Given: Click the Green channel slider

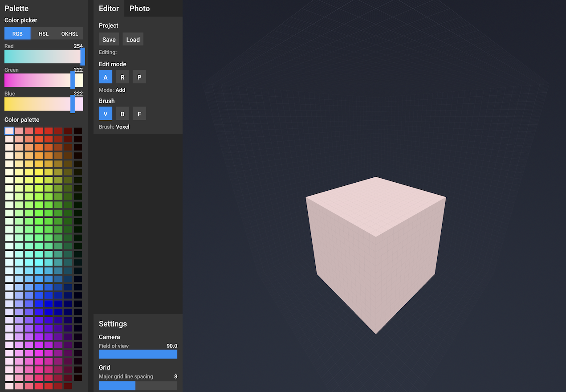Looking at the screenshot, I should 44,80.
